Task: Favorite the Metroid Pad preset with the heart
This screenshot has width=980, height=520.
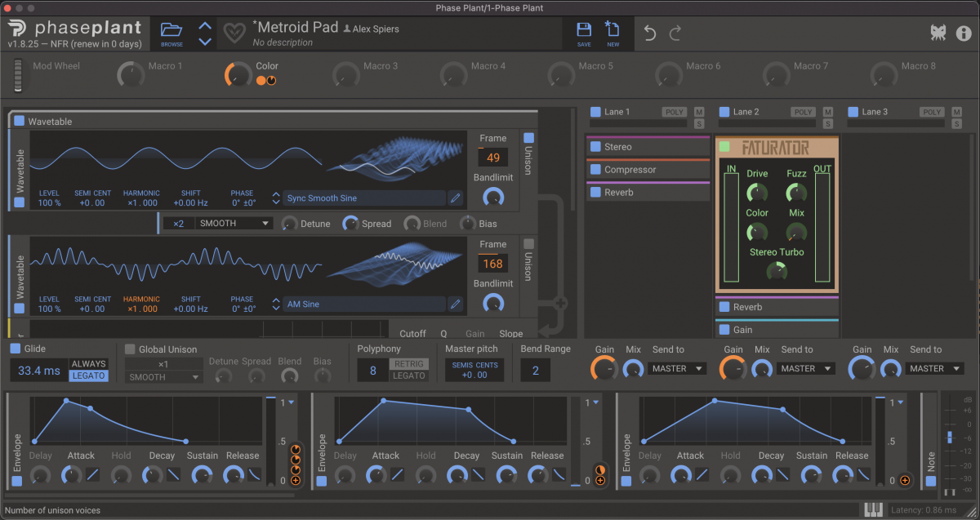Action: 235,33
